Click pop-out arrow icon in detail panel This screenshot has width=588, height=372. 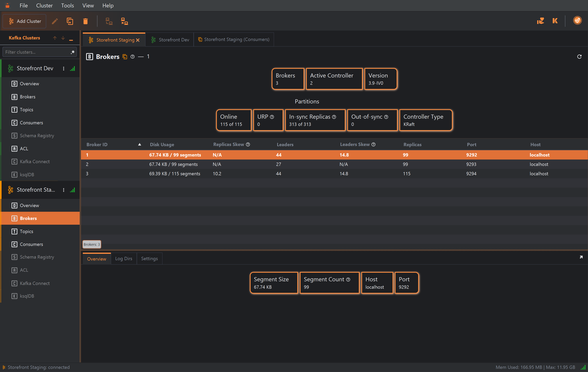tap(581, 257)
